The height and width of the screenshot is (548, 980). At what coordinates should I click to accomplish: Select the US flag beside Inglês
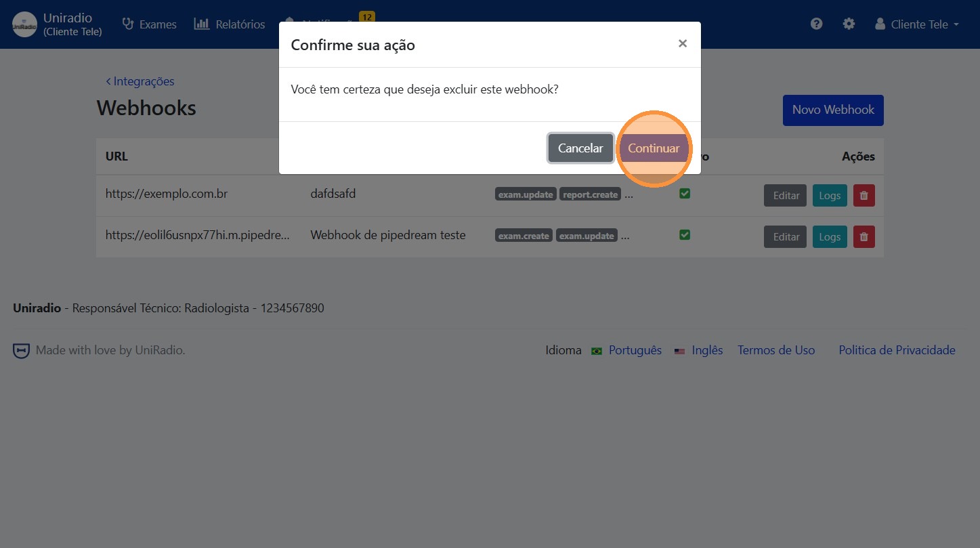[680, 351]
